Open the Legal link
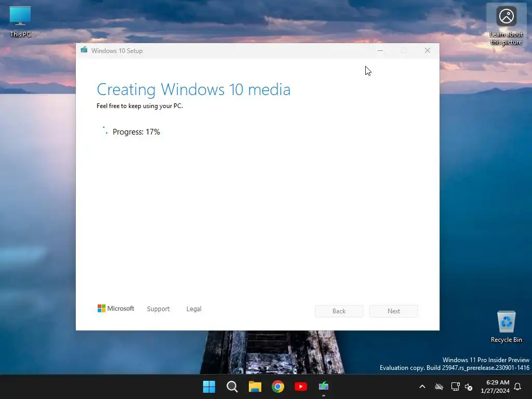The width and height of the screenshot is (532, 399). [x=194, y=309]
